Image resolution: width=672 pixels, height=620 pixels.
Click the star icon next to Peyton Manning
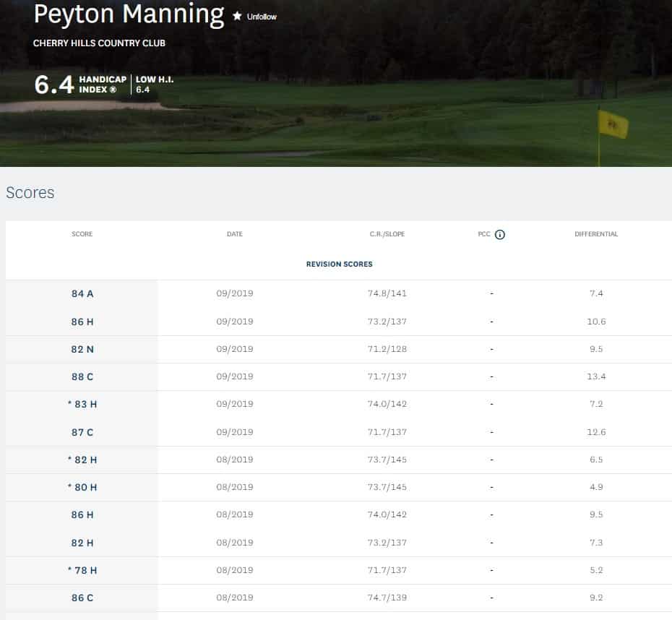point(237,16)
